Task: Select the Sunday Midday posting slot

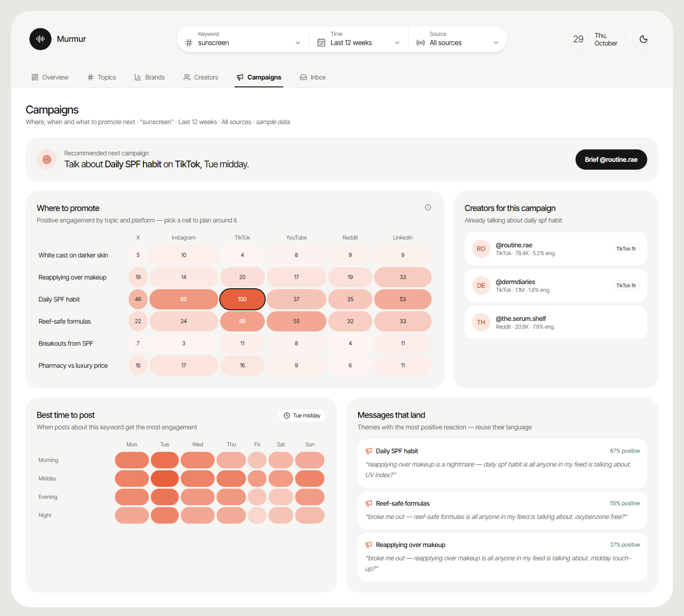Action: pos(310,479)
